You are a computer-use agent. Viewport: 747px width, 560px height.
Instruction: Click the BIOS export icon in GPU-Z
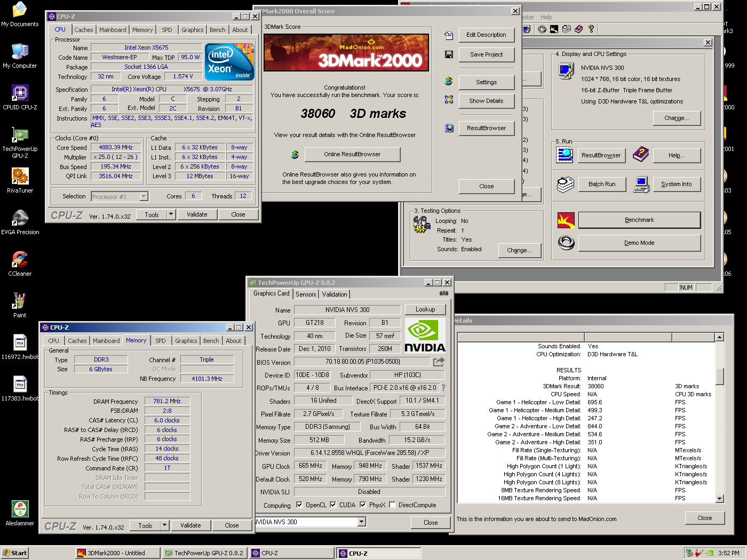point(439,362)
